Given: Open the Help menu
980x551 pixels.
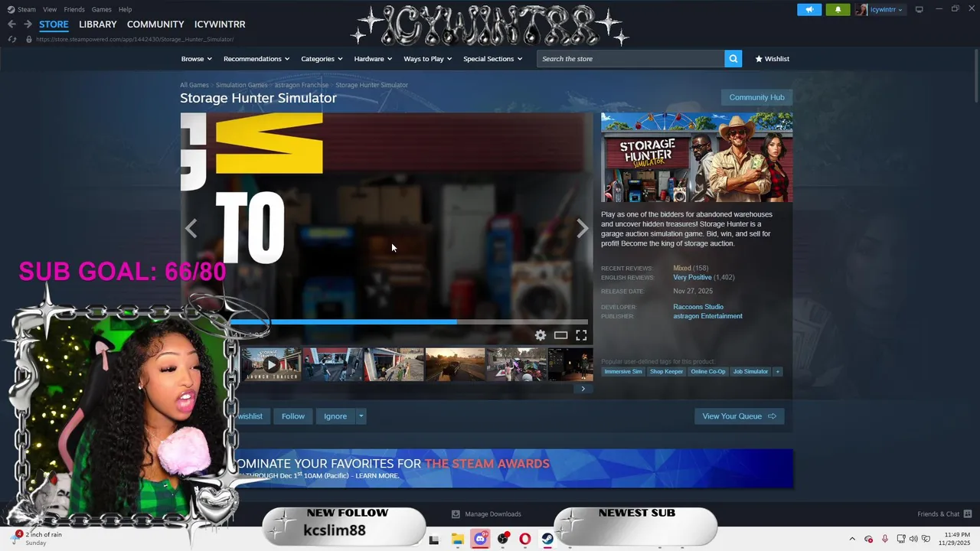Looking at the screenshot, I should 125,9.
